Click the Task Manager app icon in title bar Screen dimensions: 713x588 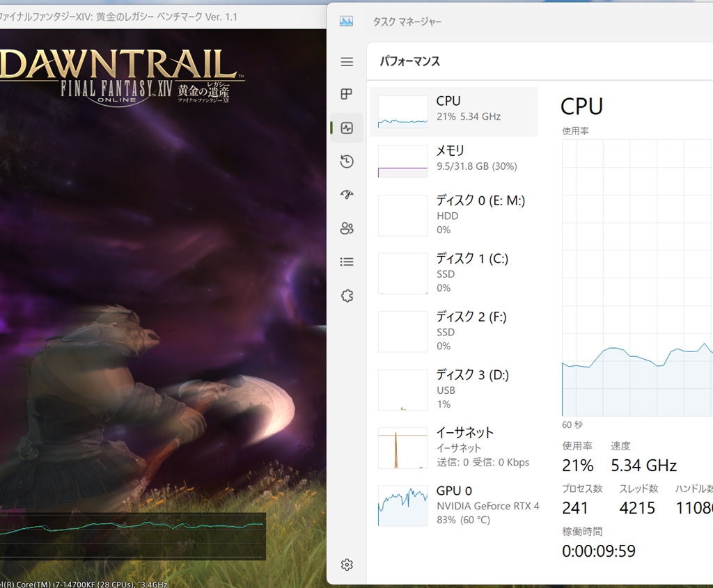pyautogui.click(x=346, y=22)
